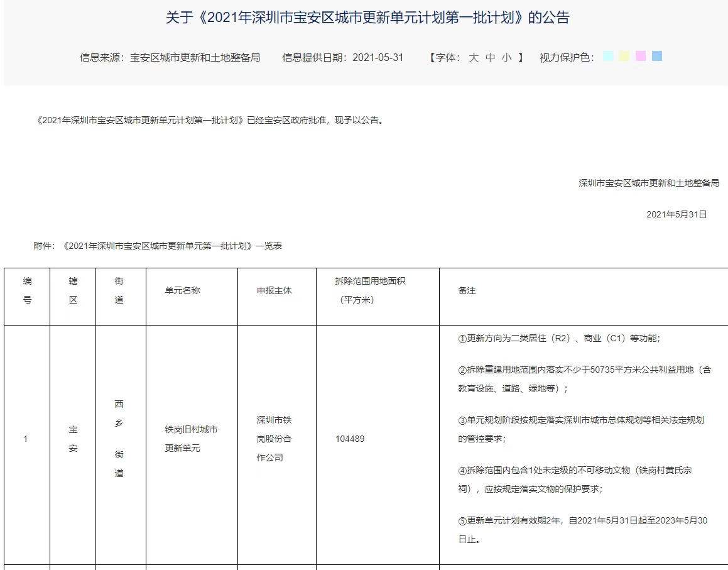Click table header 申报主体
Image resolution: width=728 pixels, height=570 pixels.
[x=274, y=290]
